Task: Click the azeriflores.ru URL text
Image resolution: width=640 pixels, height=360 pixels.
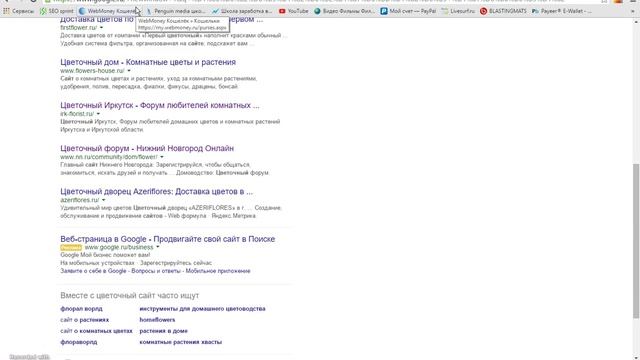Action: tap(80, 200)
